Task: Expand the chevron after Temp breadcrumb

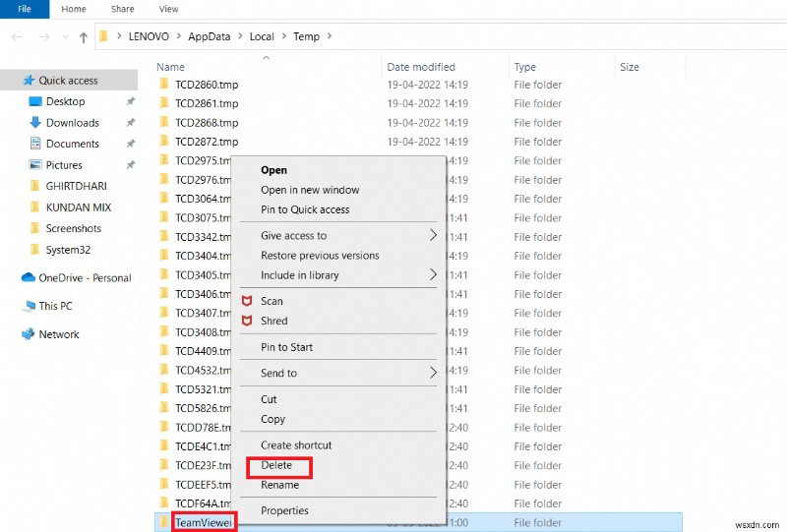Action: pyautogui.click(x=330, y=36)
